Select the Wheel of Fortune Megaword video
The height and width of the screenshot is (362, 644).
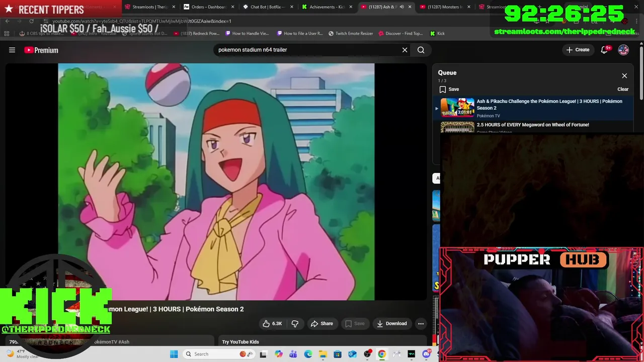coord(533,125)
